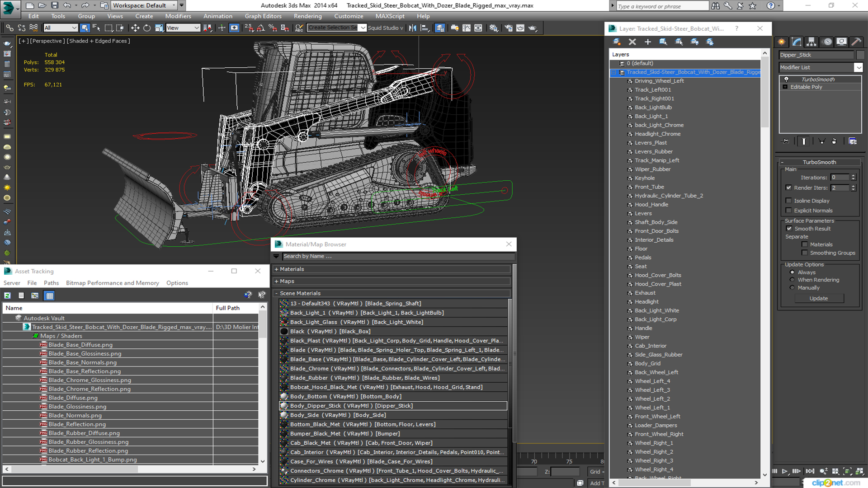Expand the Editable Poly stack entry

point(785,87)
